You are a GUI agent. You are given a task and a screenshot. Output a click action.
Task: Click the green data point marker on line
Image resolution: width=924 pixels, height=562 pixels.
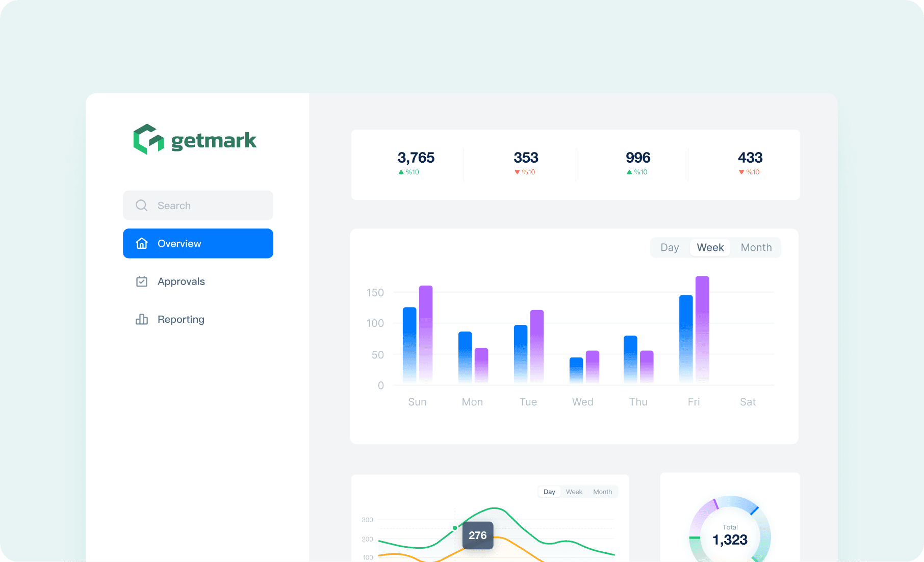pos(455,528)
